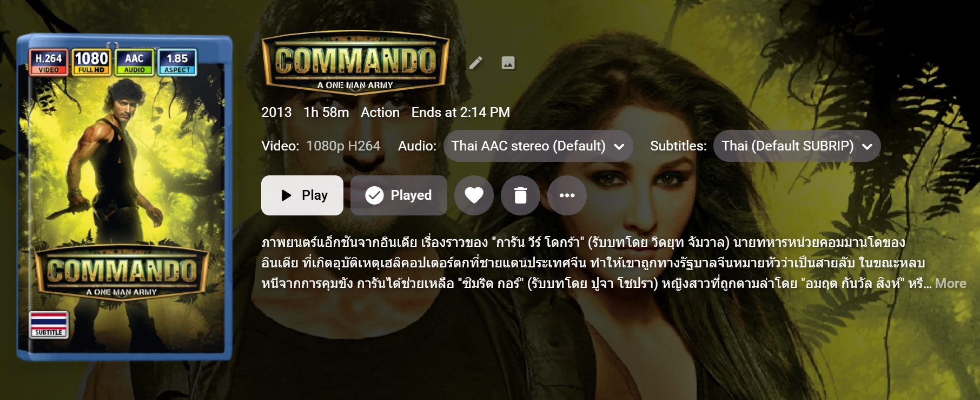Click the AAC audio badge on poster

click(134, 62)
